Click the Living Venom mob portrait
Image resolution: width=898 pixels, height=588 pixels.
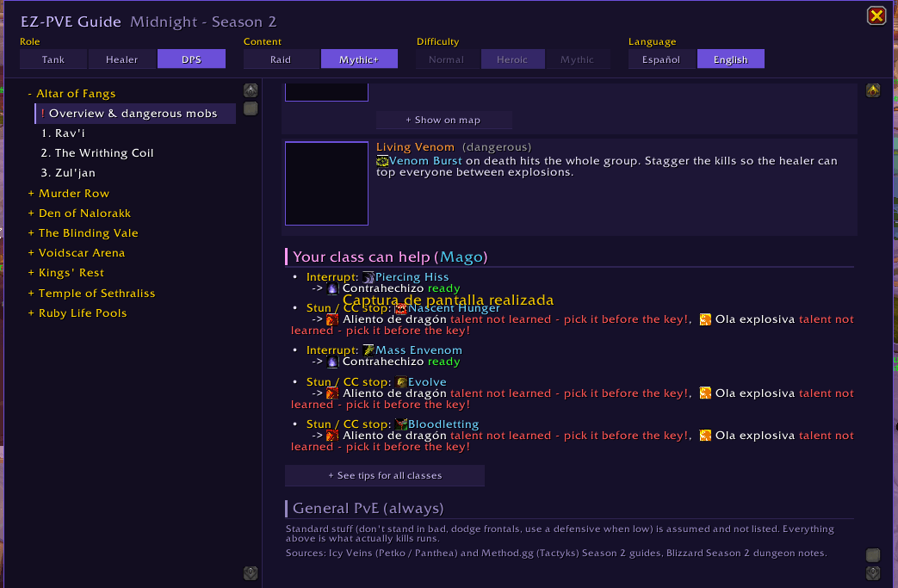[326, 183]
